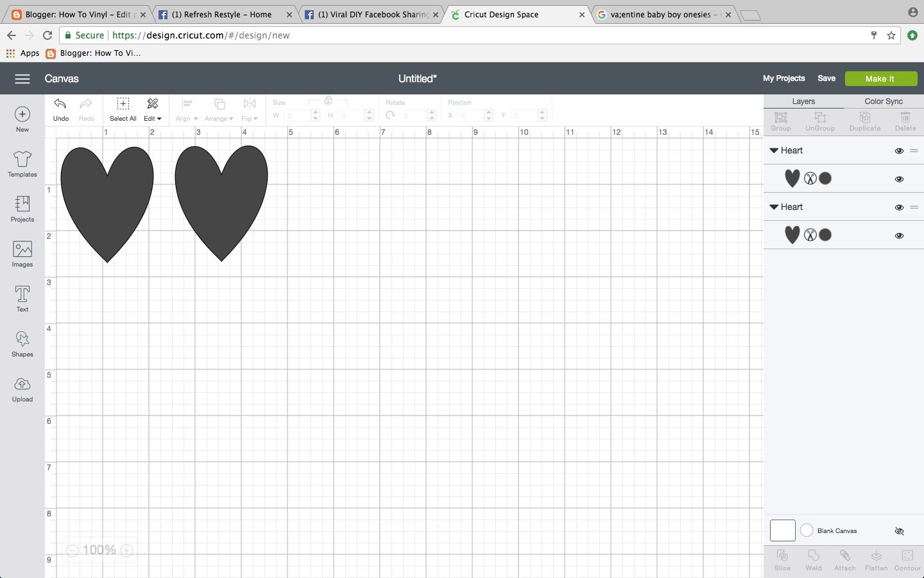The width and height of the screenshot is (924, 578).
Task: Click the rotate icon in toolbar
Action: point(390,116)
